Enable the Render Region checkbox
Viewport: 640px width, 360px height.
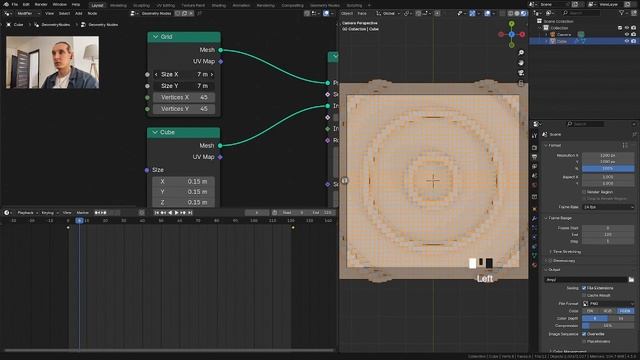[584, 192]
